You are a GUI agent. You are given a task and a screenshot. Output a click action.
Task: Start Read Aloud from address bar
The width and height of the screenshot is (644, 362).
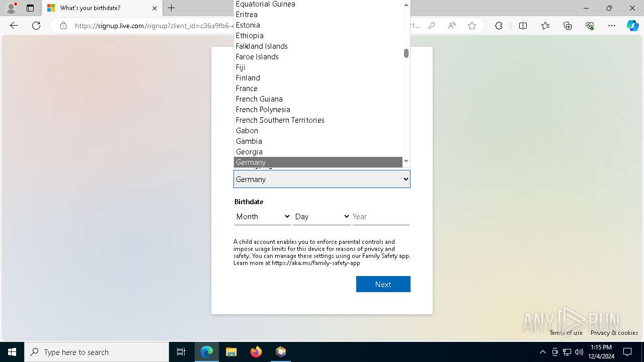pos(452,26)
